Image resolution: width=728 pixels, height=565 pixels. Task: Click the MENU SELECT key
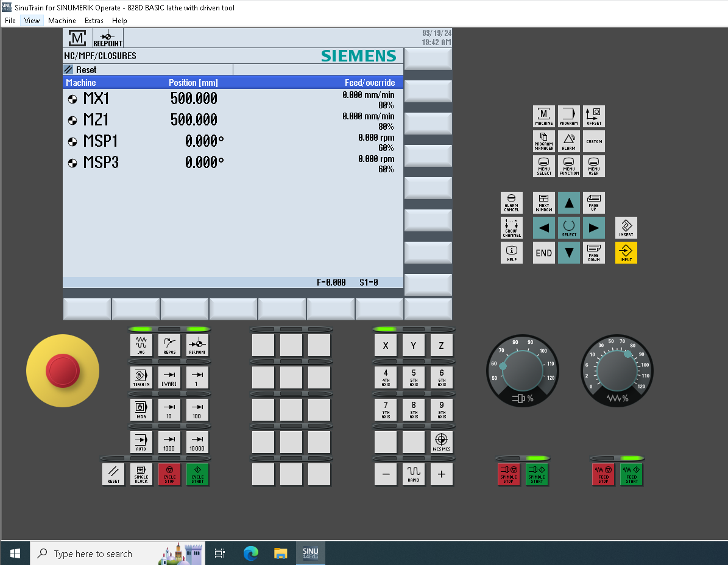coord(543,166)
